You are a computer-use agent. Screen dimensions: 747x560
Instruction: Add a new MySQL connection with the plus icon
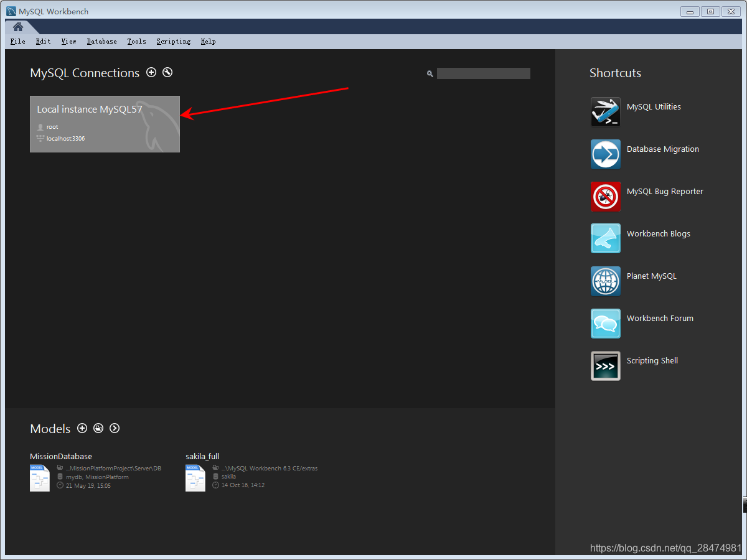(x=151, y=72)
